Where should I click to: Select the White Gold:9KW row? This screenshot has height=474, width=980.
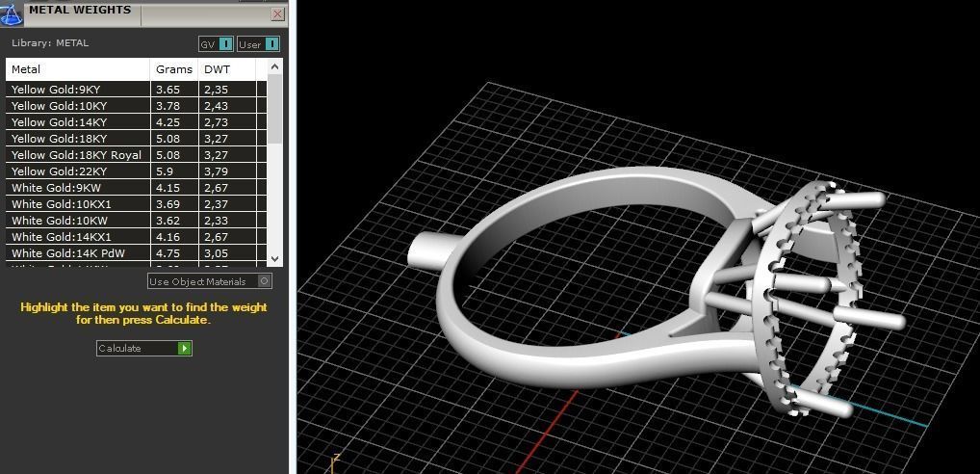point(137,187)
